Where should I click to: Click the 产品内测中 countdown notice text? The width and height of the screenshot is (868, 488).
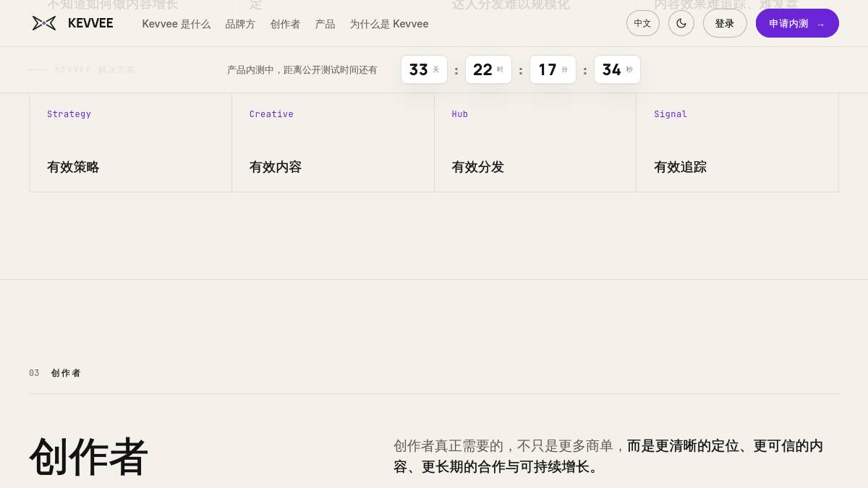point(302,70)
